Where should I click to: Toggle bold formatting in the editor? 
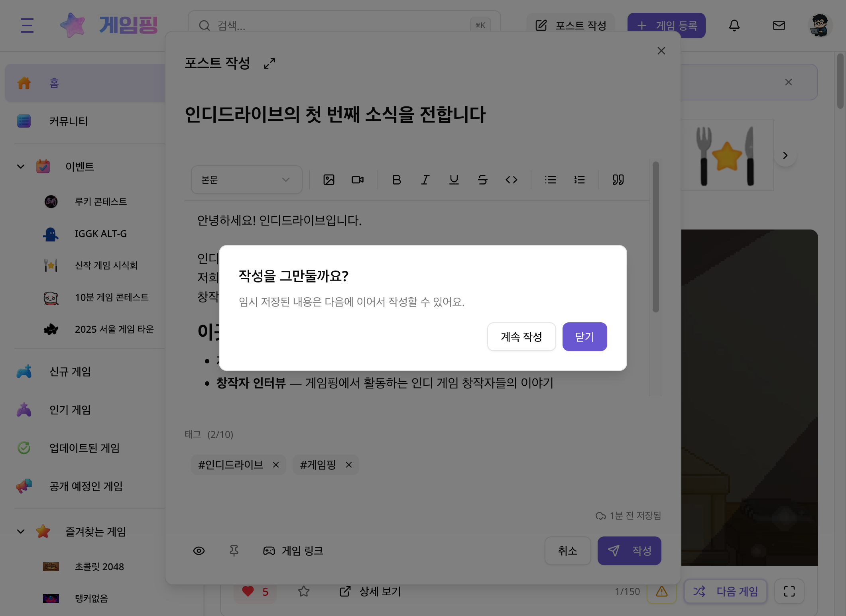tap(396, 180)
